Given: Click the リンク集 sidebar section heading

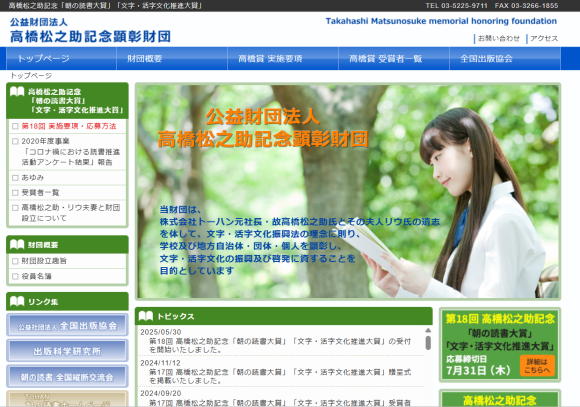Looking at the screenshot, I should [x=67, y=302].
